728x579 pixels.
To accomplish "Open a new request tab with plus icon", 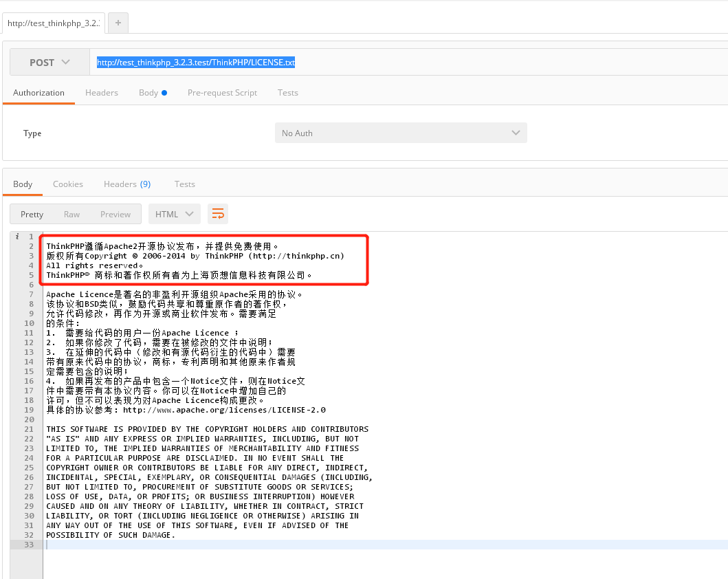I will [x=118, y=23].
